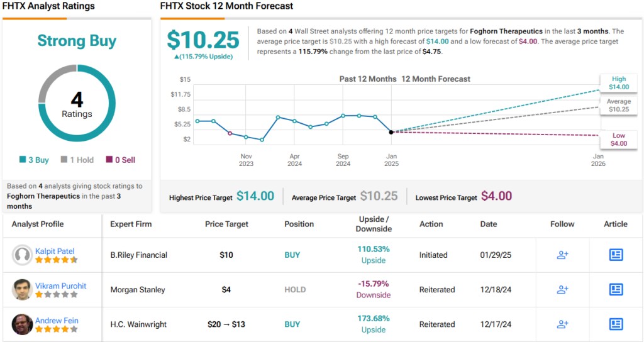
Task: Click the Price Target column header
Action: tap(226, 224)
